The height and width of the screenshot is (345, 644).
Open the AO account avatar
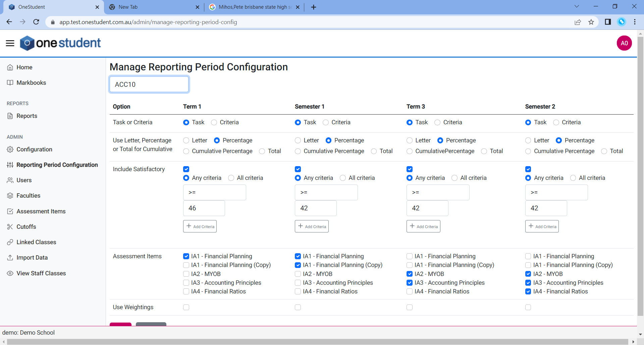[x=624, y=43]
